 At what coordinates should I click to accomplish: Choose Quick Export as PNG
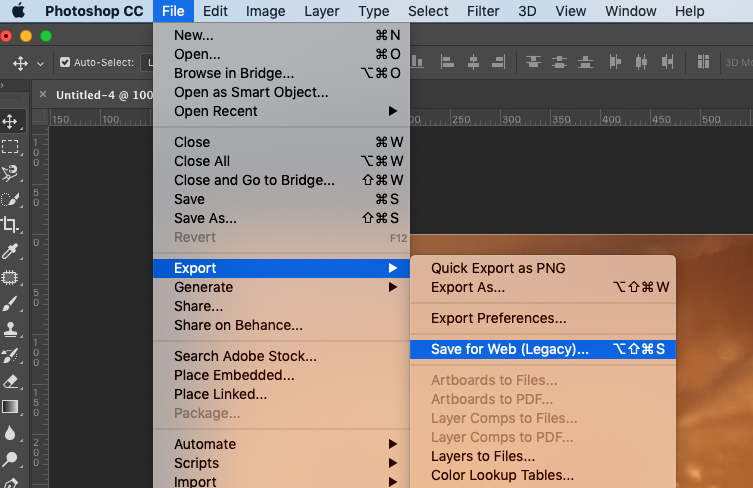click(x=543, y=268)
